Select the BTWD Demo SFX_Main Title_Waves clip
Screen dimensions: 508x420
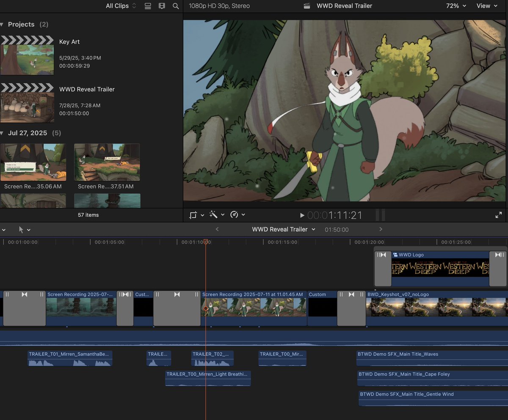(432, 358)
